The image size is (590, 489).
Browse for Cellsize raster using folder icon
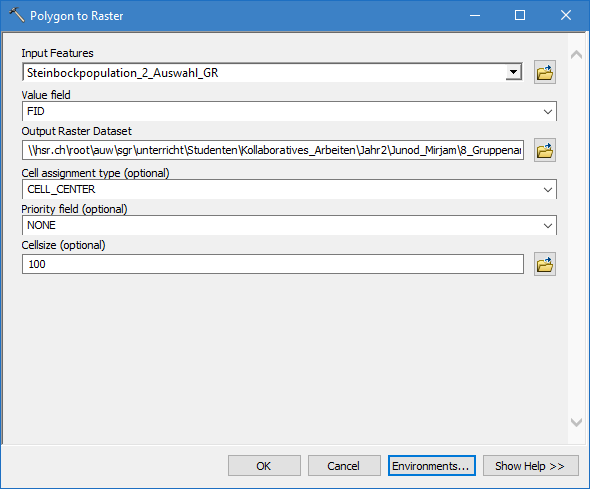tap(544, 264)
